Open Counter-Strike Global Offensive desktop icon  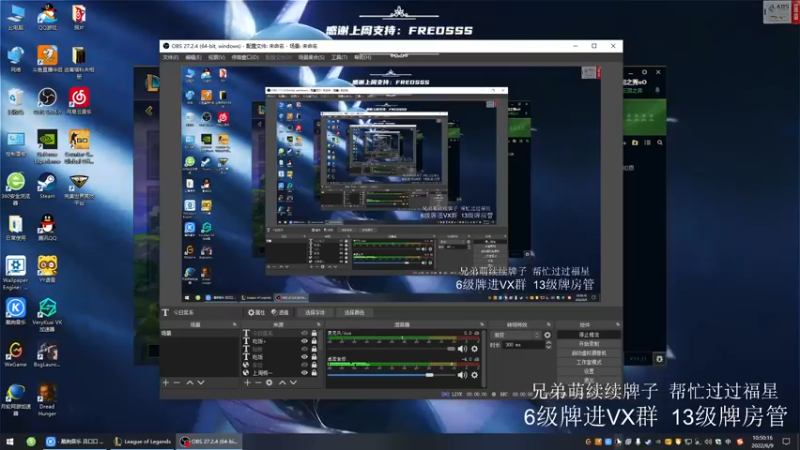pos(79,146)
